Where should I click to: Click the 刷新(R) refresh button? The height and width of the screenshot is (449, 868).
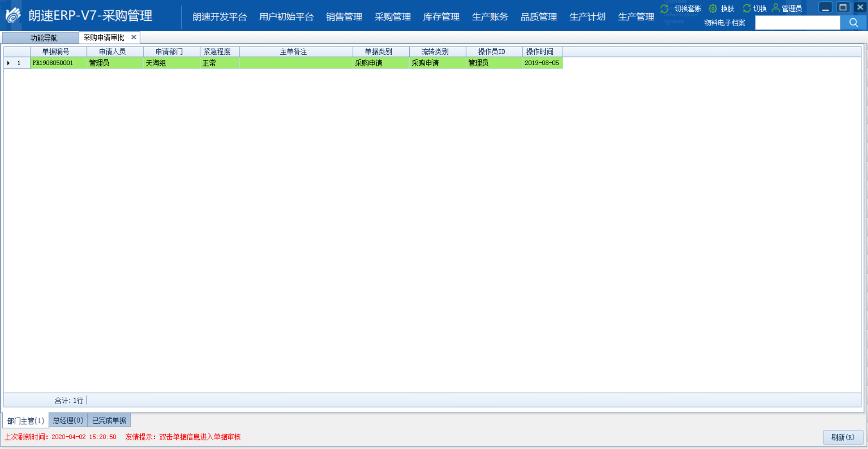click(843, 437)
